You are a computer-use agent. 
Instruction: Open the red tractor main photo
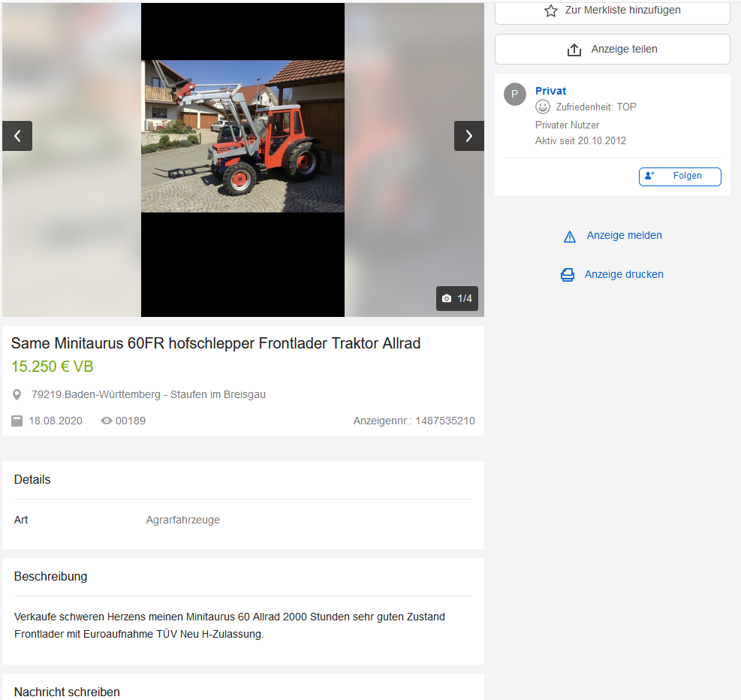[242, 137]
